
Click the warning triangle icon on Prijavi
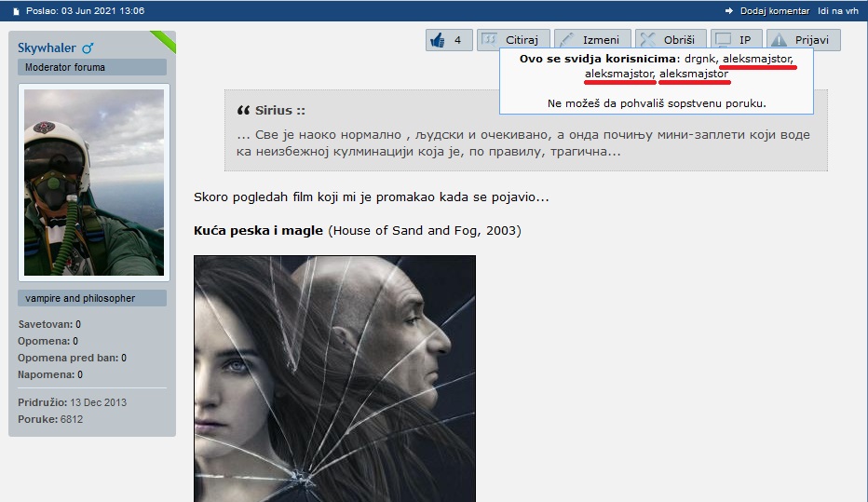(x=779, y=40)
